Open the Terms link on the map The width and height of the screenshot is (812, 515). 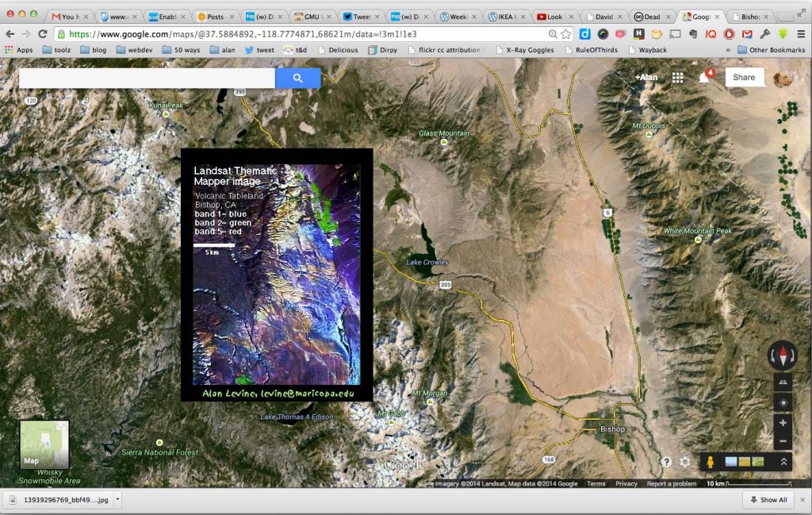tap(596, 483)
